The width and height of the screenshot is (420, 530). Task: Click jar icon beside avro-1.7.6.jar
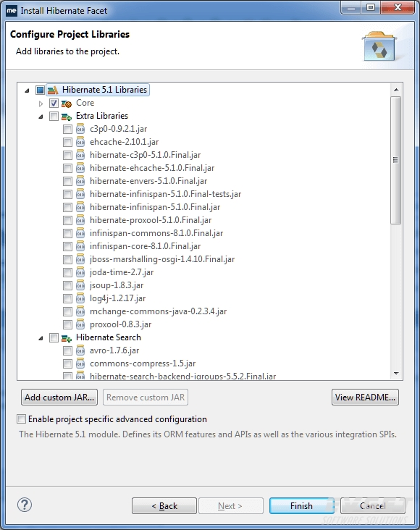click(80, 350)
